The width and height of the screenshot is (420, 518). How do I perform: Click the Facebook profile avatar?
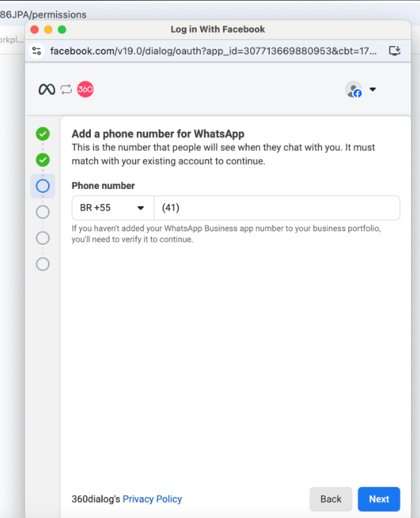pyautogui.click(x=354, y=90)
